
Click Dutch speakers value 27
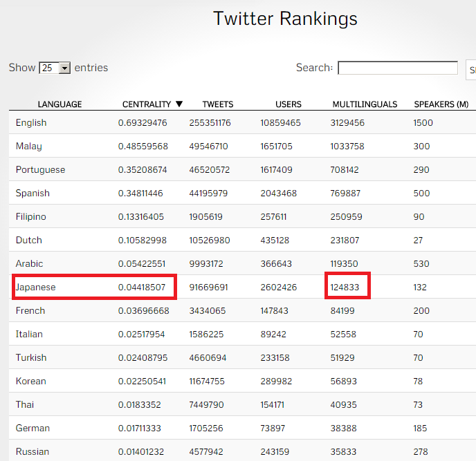point(418,241)
